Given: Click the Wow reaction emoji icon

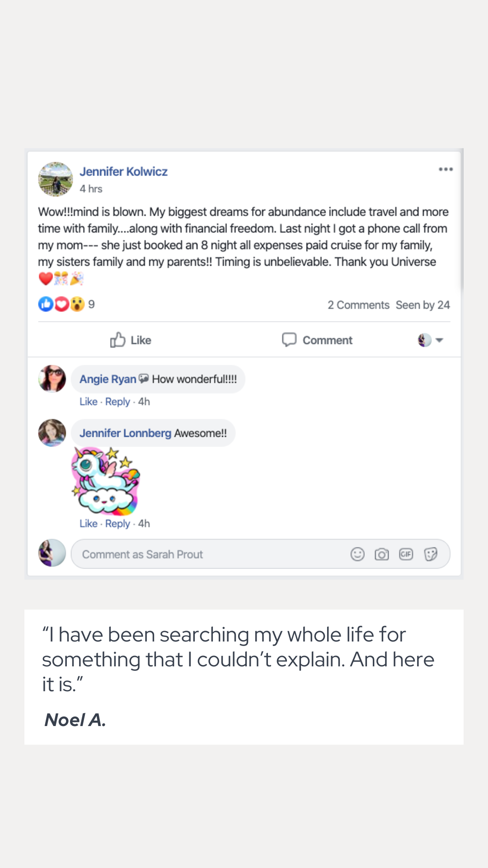Looking at the screenshot, I should [x=77, y=304].
